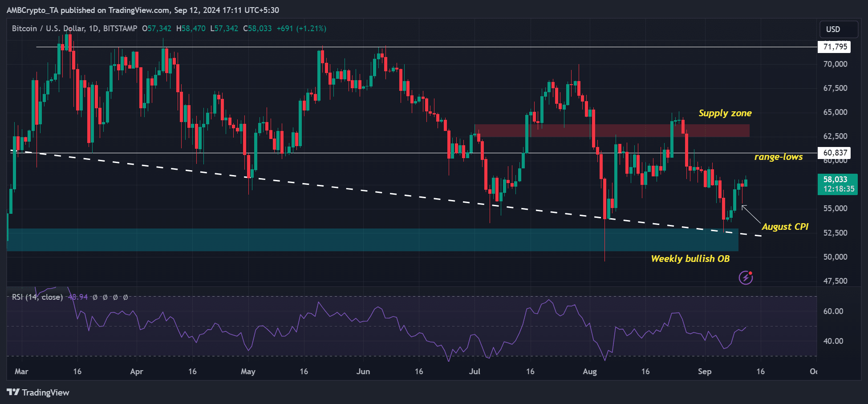Click the 47,500 price axis label

coord(836,281)
